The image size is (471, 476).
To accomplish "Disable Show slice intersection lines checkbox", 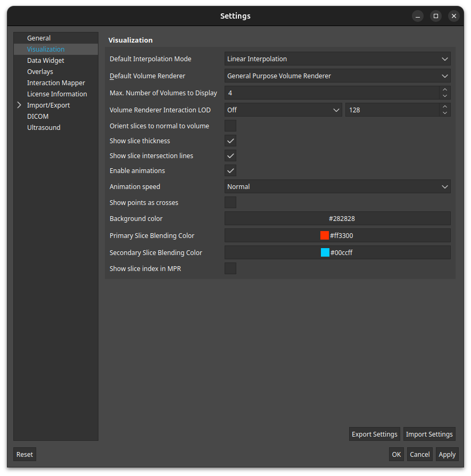I will (230, 155).
